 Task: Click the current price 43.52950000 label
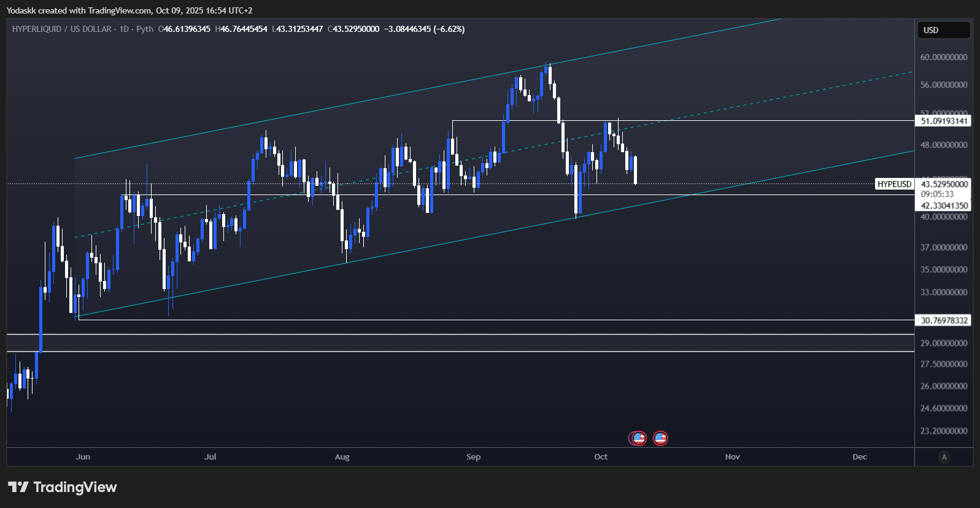[944, 184]
